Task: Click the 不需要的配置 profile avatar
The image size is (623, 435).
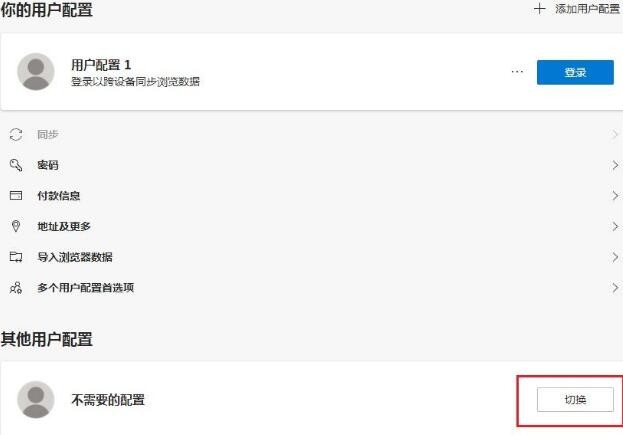Action: click(36, 400)
